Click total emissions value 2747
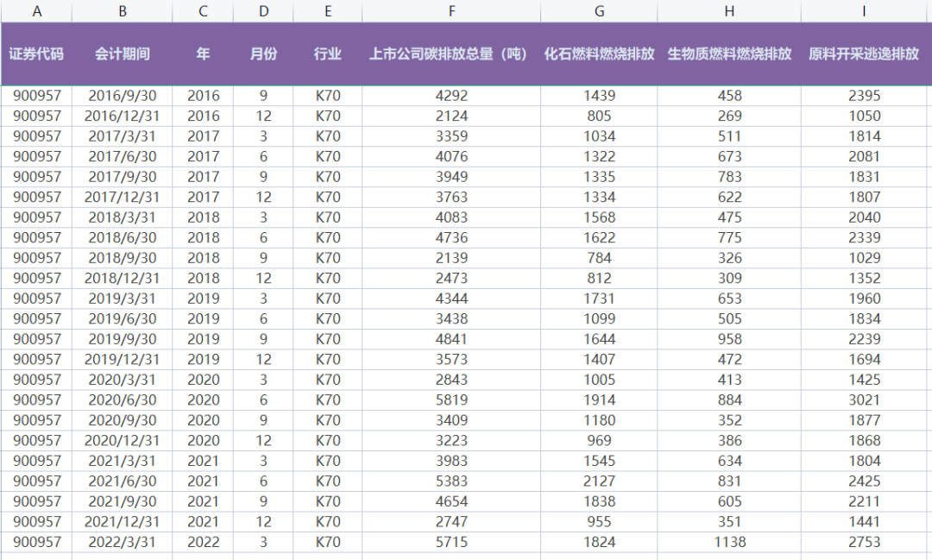This screenshot has height=560, width=932. 451,521
